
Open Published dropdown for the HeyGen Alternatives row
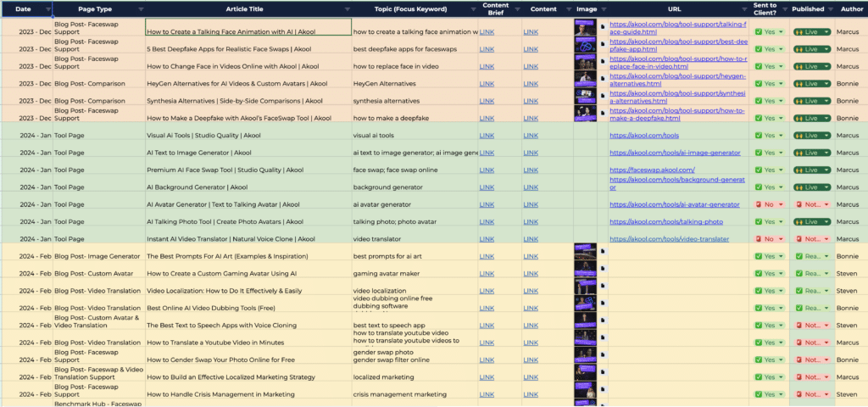811,84
